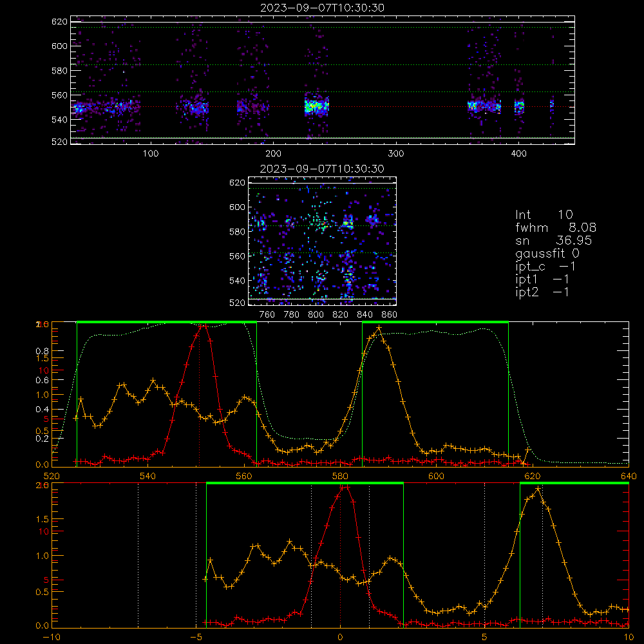
Task: Click x-axis label 300 of top image
Action: tap(396, 154)
